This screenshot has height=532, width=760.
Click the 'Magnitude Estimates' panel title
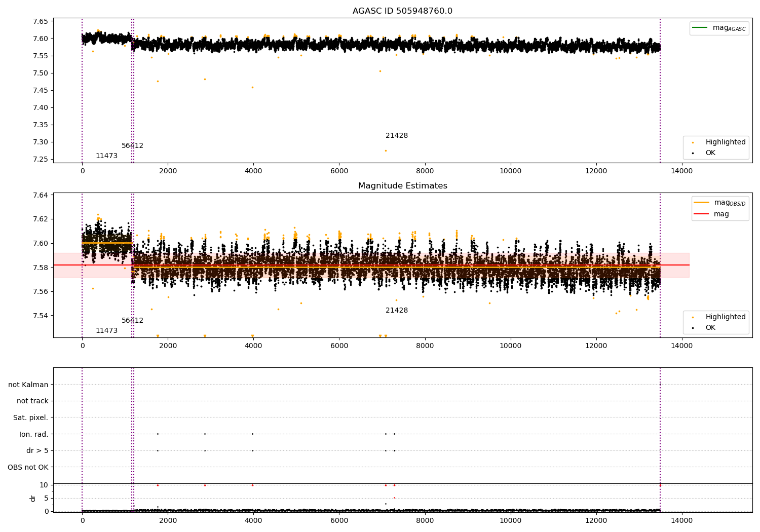click(x=402, y=186)
